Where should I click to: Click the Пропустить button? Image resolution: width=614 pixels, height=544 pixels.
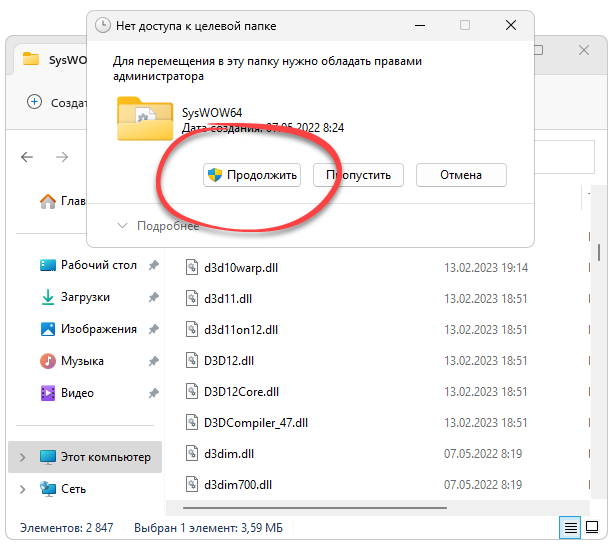click(358, 175)
